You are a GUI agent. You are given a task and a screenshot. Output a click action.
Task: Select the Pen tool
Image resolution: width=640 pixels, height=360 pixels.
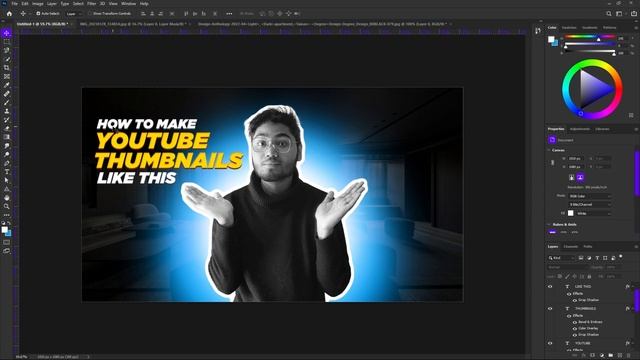[x=7, y=163]
